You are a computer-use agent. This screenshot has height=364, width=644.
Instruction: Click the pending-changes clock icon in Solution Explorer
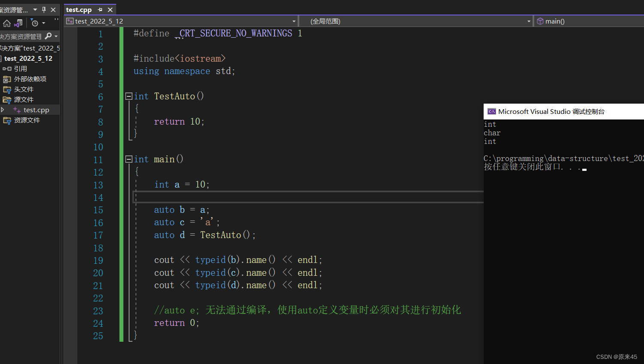click(x=35, y=23)
